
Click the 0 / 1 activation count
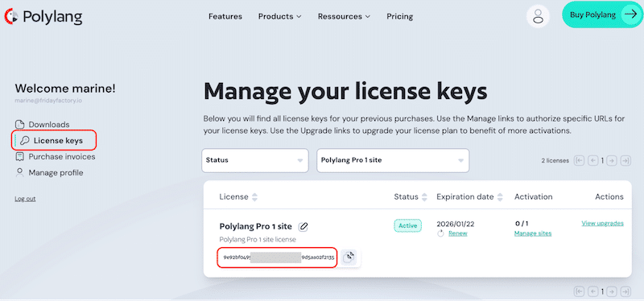click(522, 224)
